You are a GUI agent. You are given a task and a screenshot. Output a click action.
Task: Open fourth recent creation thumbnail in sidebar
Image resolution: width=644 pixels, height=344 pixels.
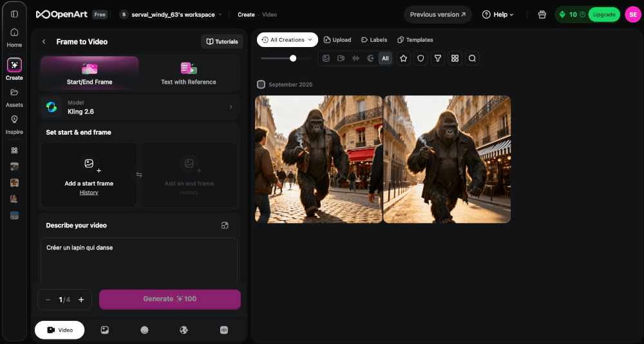tap(14, 215)
